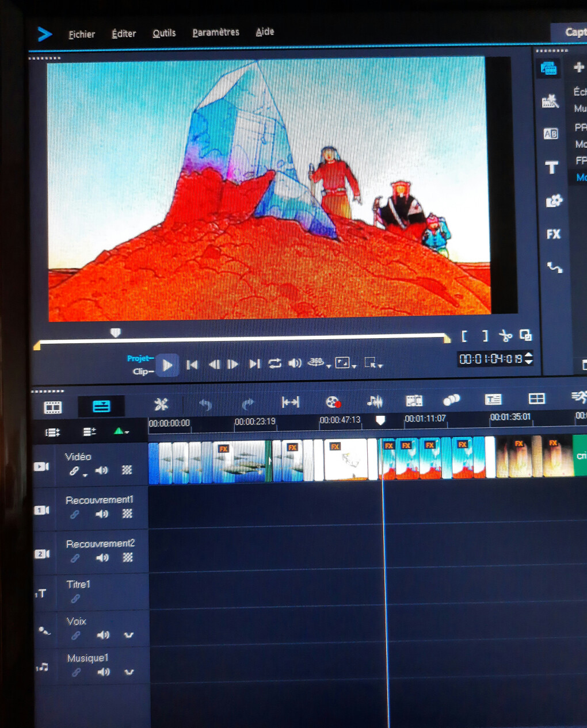Open the Outils menu
Image resolution: width=587 pixels, height=728 pixels.
pos(164,33)
